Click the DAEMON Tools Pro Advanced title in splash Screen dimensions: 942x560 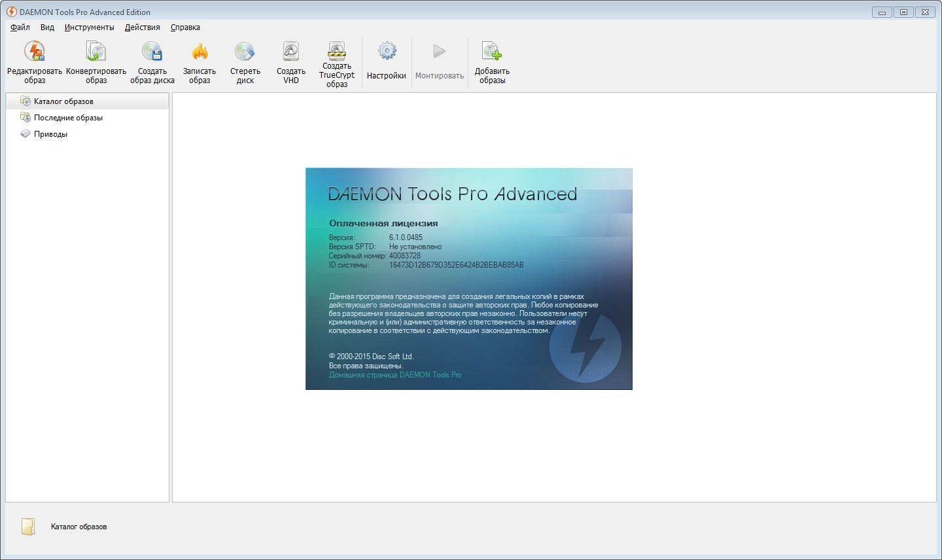point(453,194)
